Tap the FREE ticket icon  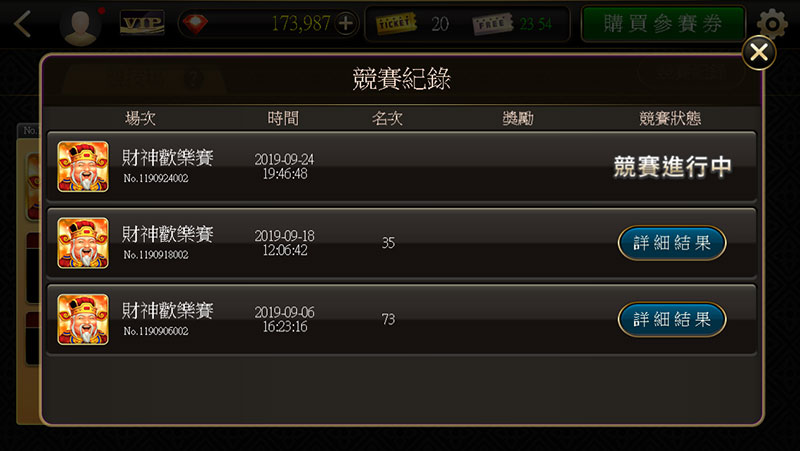(492, 24)
